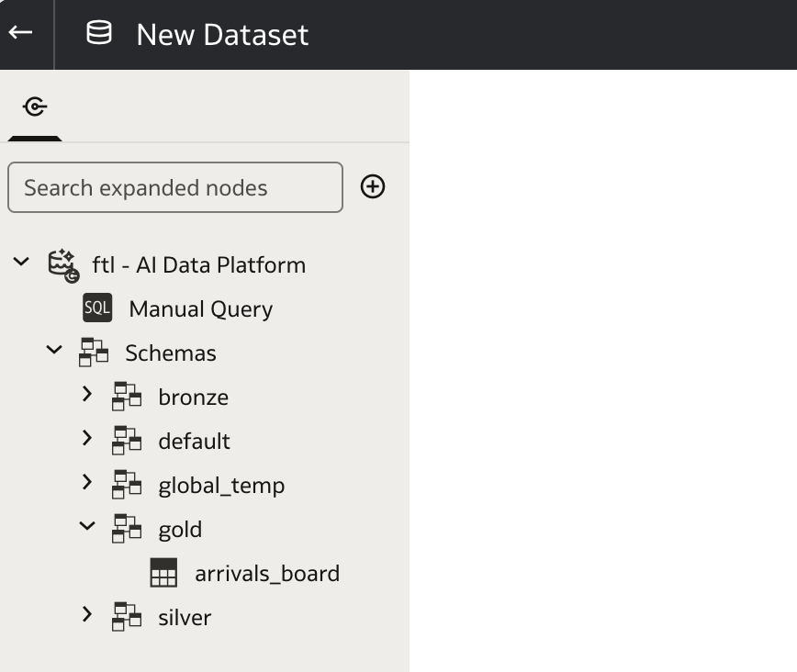Click the SQL Manual Query icon

(x=97, y=308)
